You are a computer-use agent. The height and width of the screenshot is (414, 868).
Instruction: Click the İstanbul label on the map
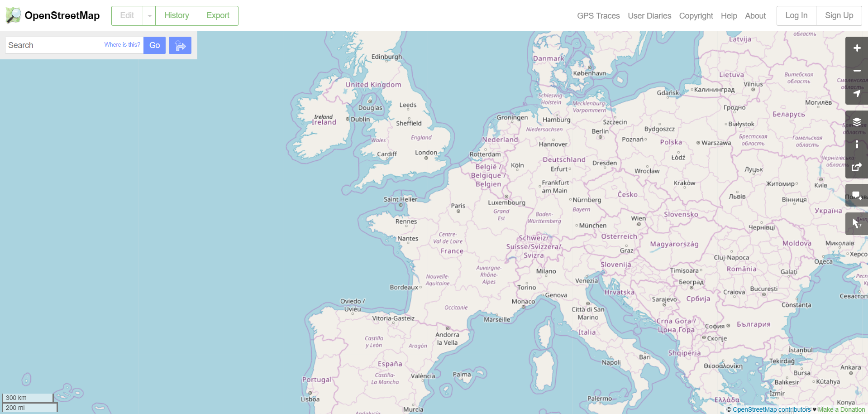pos(801,350)
